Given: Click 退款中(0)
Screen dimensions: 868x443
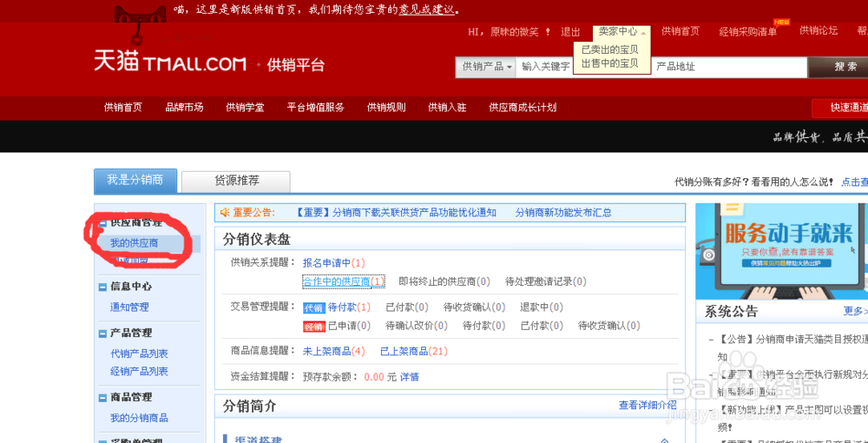Looking at the screenshot, I should (x=542, y=307).
